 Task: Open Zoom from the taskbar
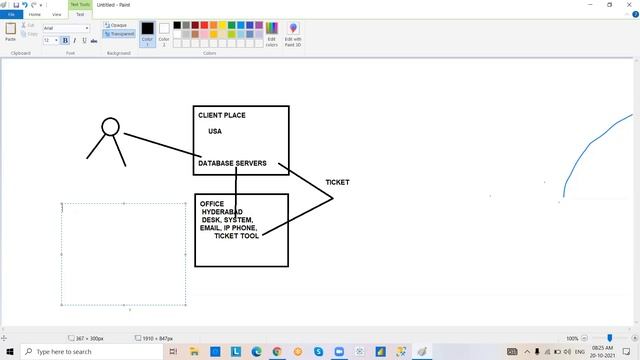pyautogui.click(x=339, y=351)
